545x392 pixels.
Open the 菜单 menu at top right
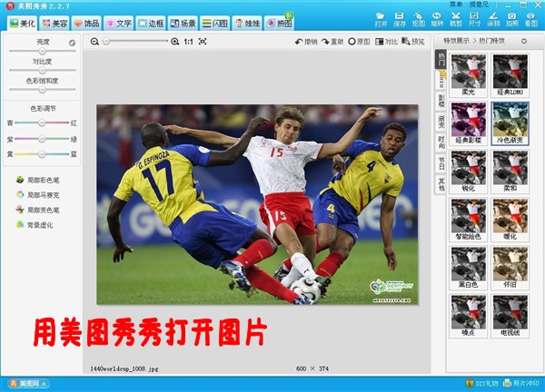tap(456, 5)
